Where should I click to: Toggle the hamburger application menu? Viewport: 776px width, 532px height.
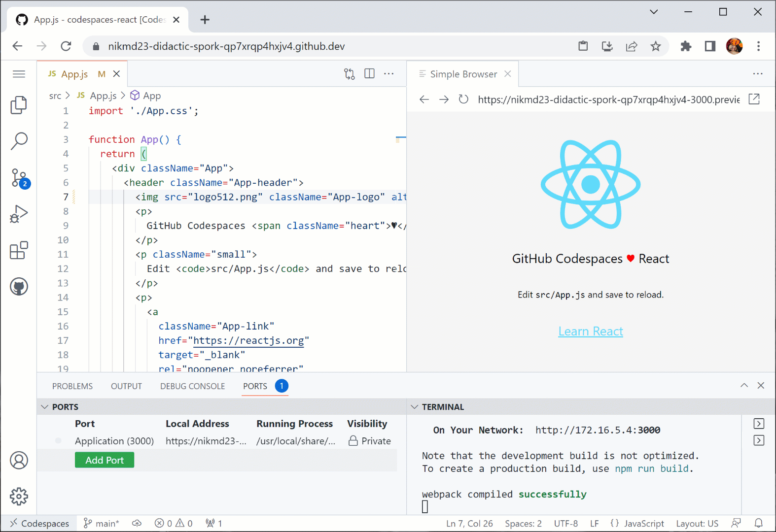(x=19, y=74)
